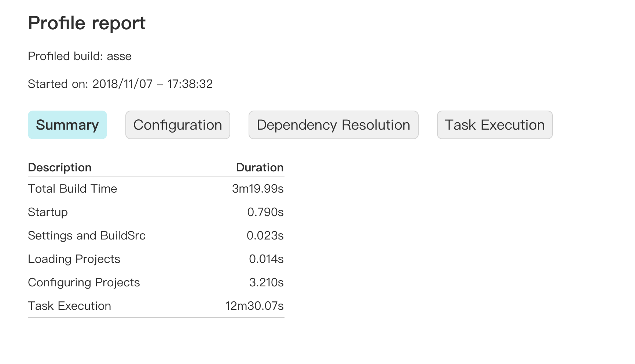Click the Duration column header

coord(260,167)
